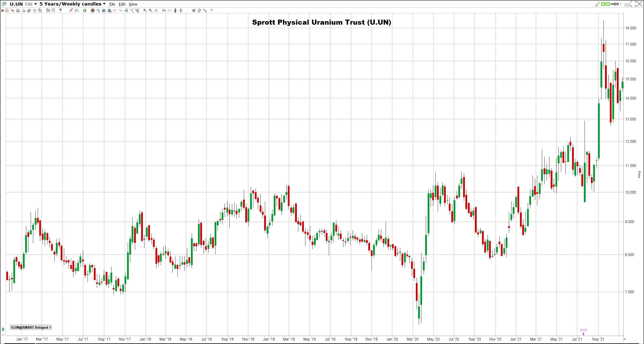Viewport: 644px width, 344px height.
Task: Click the undo arrow icon
Action: [x=115, y=11]
